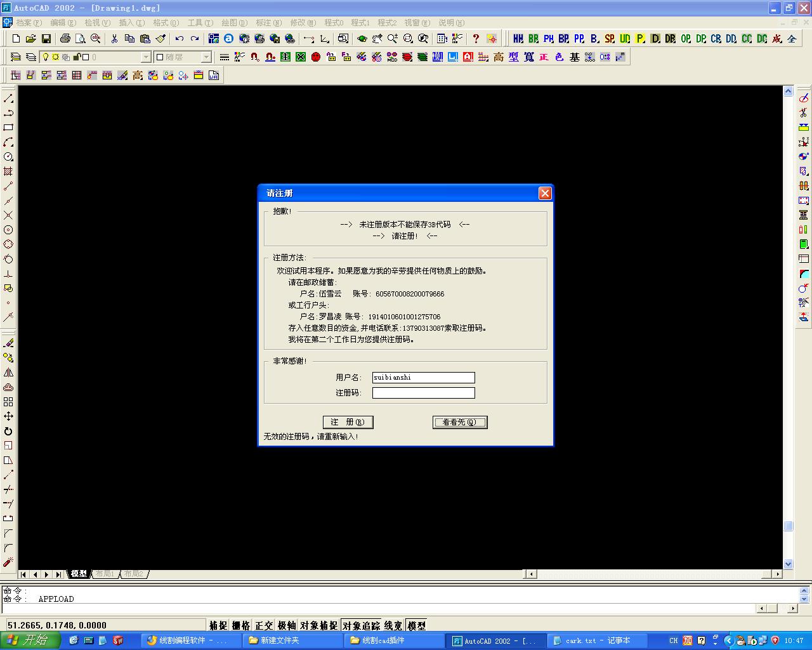The width and height of the screenshot is (812, 650).
Task: Toggle 栅格 grid display in status bar
Action: point(241,626)
